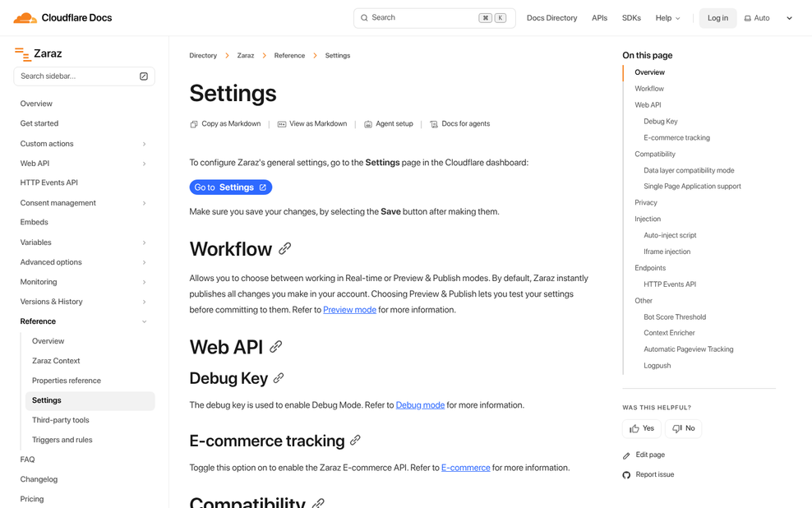Jump to Automatic Pageview Tracking section
Viewport: 812px width, 508px height.
coord(689,349)
